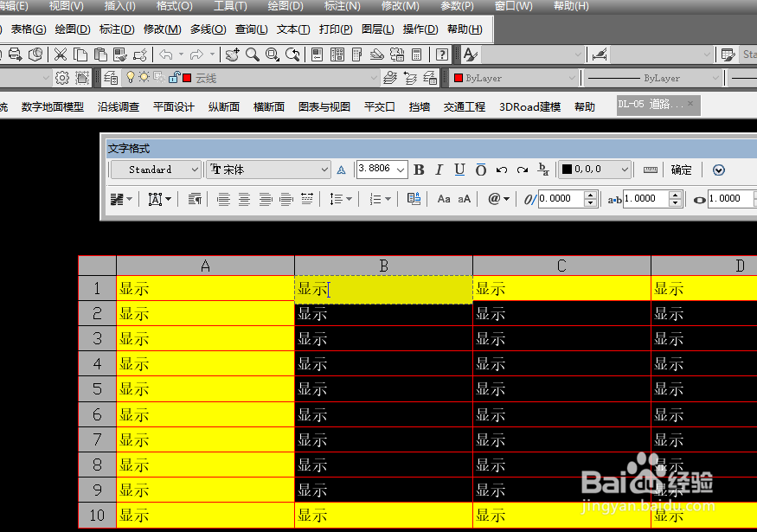
Task: Apply italic formatting to the text
Action: click(439, 169)
